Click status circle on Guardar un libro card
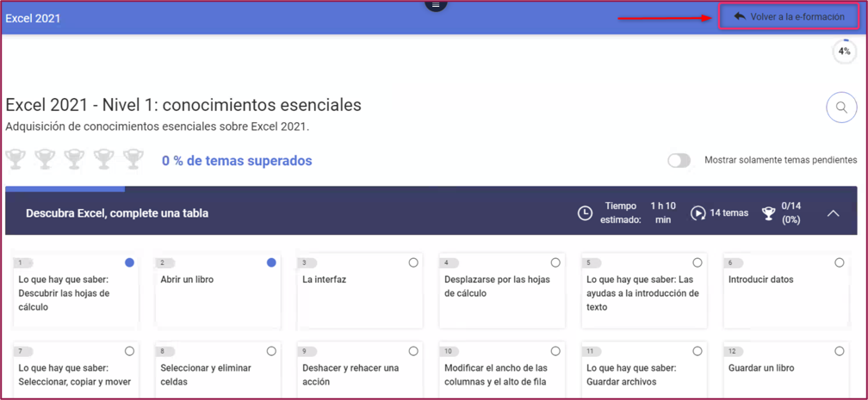Screen dimensions: 868x400 (840, 351)
